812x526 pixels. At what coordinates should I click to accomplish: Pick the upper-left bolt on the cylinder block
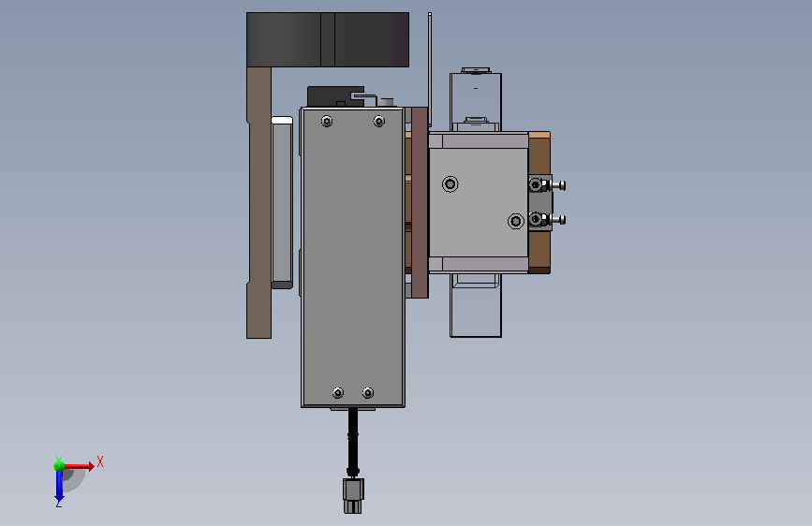coord(450,183)
